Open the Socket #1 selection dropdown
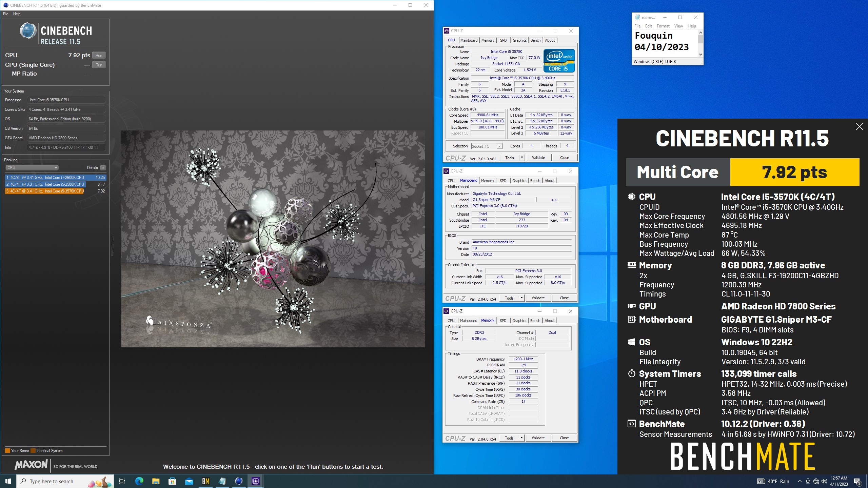868x488 pixels. tap(487, 146)
